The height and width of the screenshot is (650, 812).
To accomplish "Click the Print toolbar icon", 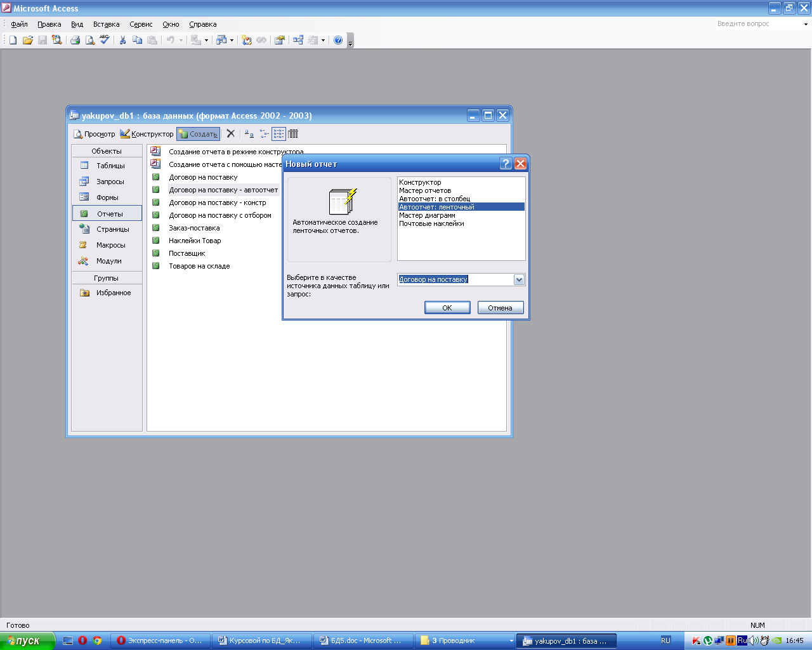I will [x=75, y=40].
